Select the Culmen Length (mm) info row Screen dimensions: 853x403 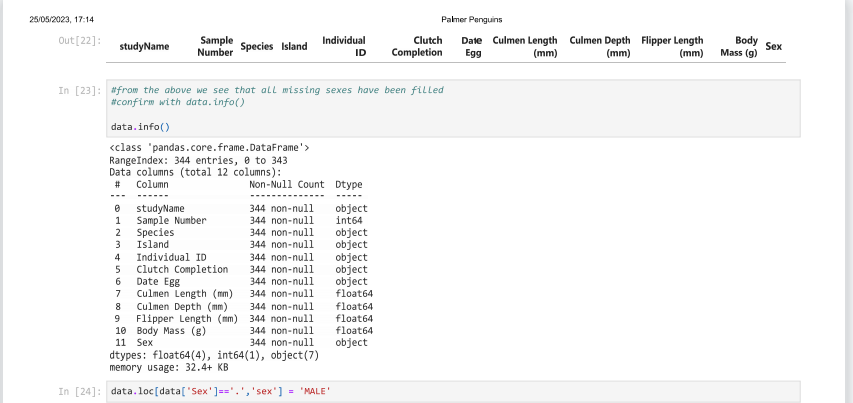click(x=244, y=294)
